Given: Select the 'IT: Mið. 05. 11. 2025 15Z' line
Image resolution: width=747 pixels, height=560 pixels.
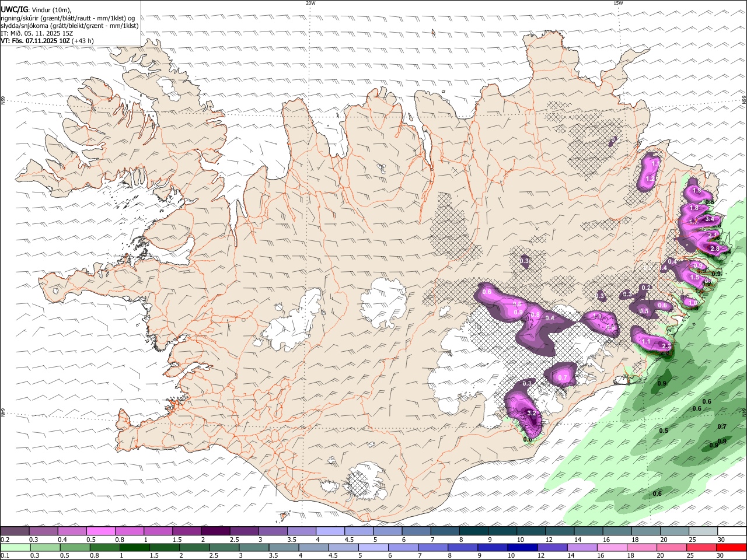Looking at the screenshot, I should click(x=36, y=33).
